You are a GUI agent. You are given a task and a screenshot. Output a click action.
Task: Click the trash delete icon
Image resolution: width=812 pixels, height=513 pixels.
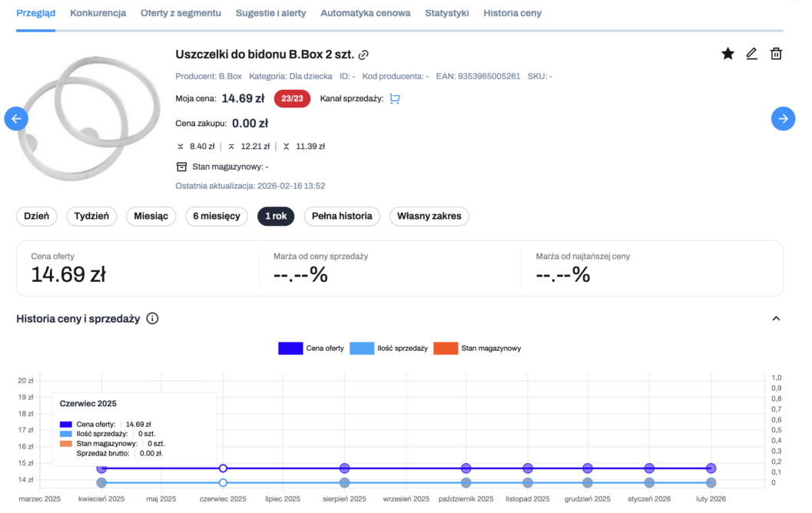(x=776, y=54)
